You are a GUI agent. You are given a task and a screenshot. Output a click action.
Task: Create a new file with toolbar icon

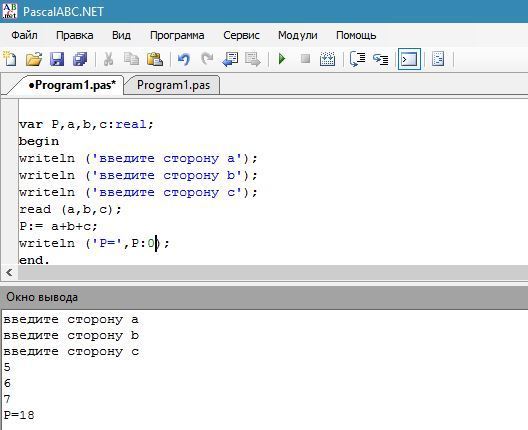[10, 59]
